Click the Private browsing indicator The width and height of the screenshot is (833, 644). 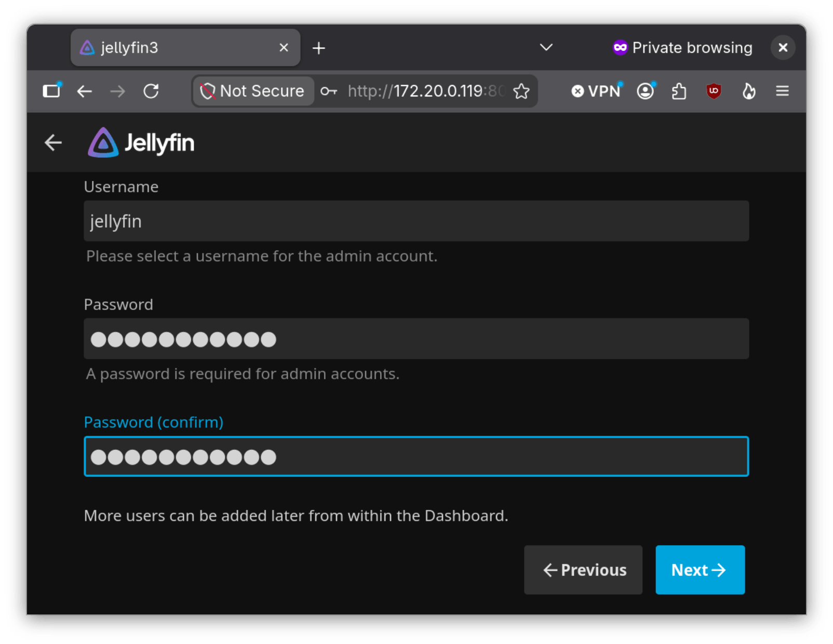pyautogui.click(x=682, y=48)
